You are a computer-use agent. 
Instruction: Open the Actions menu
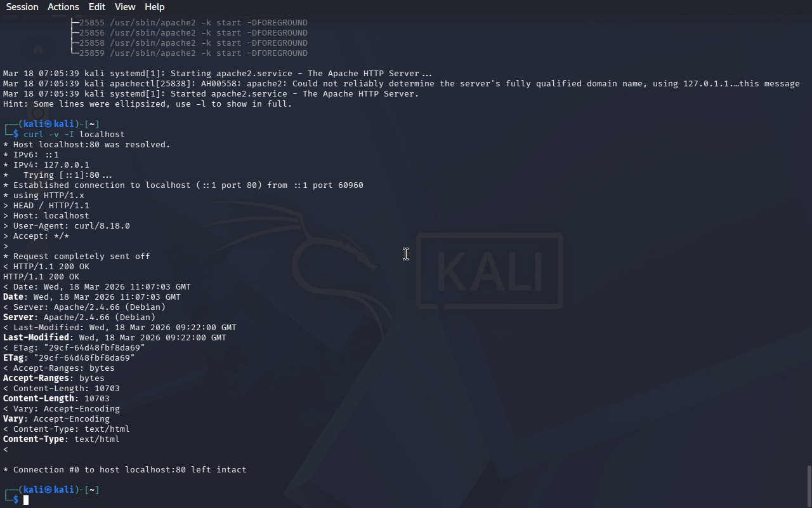[63, 7]
